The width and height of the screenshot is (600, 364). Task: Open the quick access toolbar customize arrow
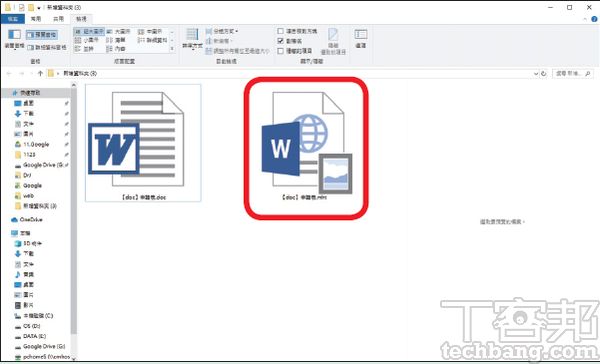39,8
